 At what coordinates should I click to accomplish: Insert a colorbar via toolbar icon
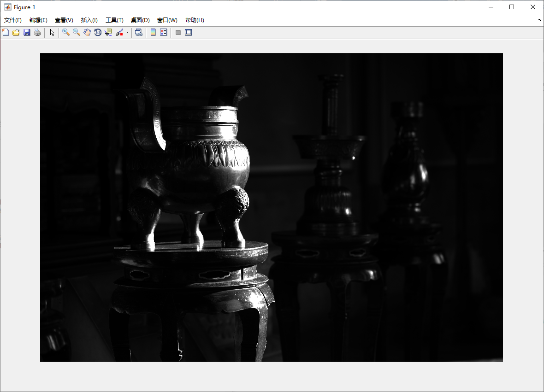tap(153, 33)
